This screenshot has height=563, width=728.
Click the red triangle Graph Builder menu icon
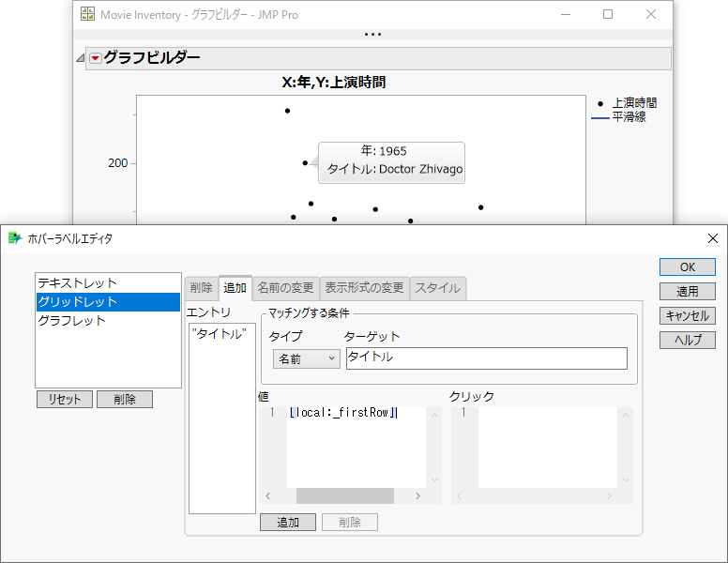[x=95, y=58]
